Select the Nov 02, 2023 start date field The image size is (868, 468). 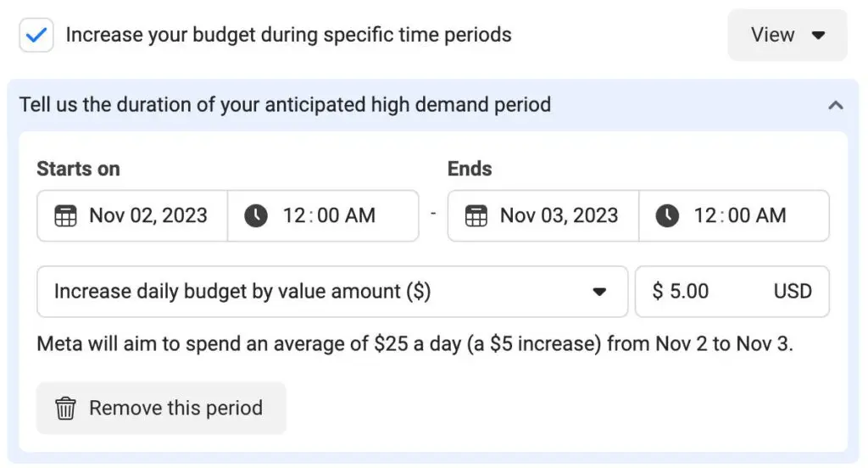click(147, 216)
